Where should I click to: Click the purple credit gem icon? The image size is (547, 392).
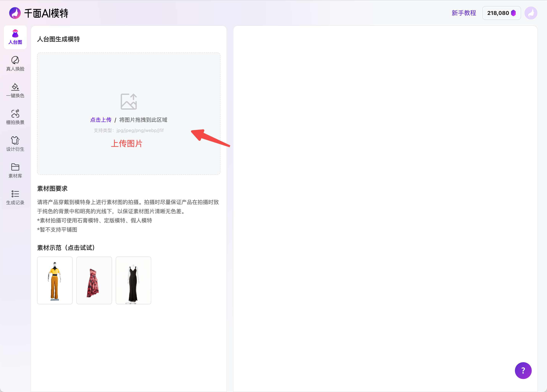[513, 13]
